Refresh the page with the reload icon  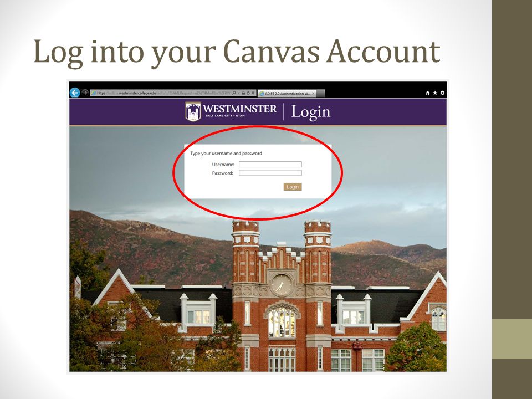point(248,93)
